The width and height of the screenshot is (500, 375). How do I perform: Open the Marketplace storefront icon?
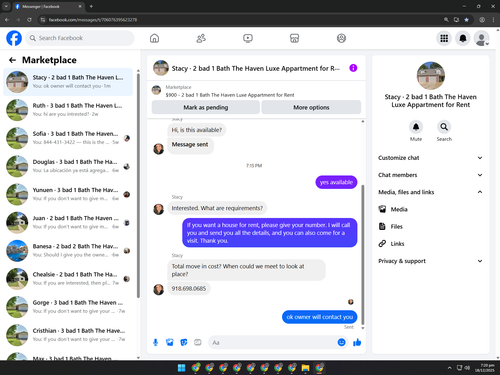tap(294, 38)
